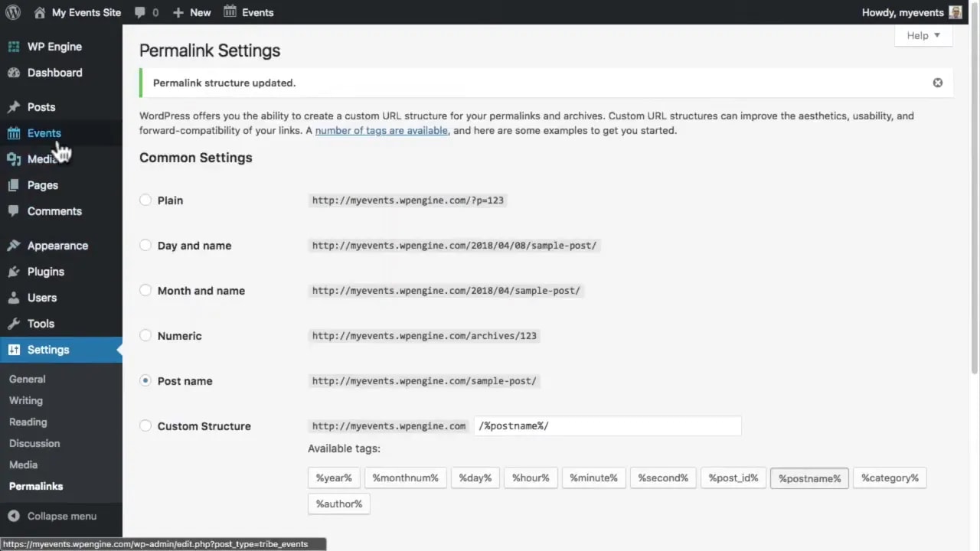Select the Month and name radio button

pos(145,290)
